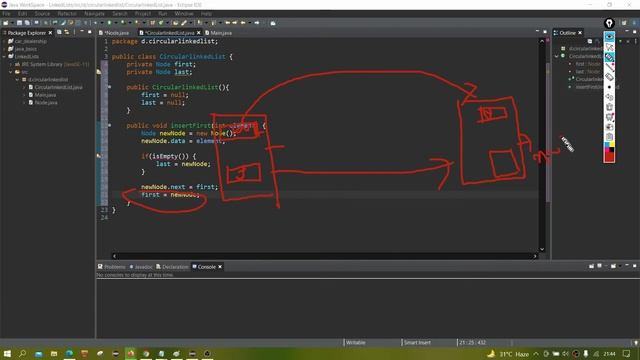Open the Source menu
Screen dimensions: 640x360
coord(42,13)
